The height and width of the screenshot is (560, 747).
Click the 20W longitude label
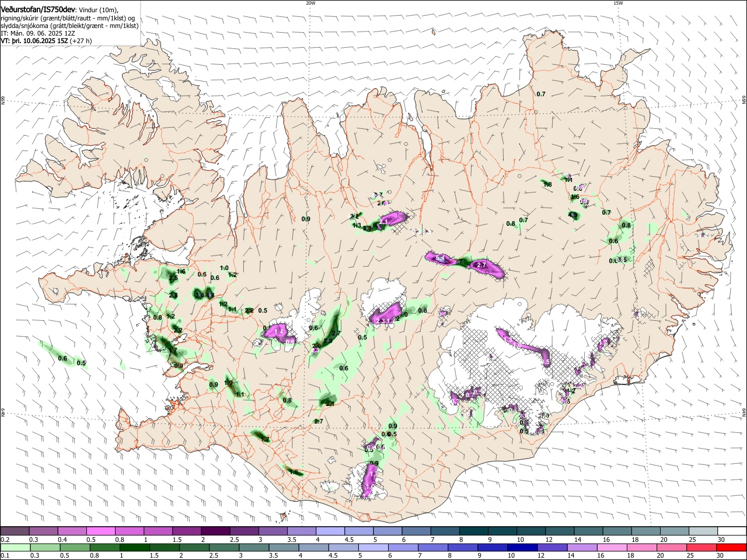[310, 3]
